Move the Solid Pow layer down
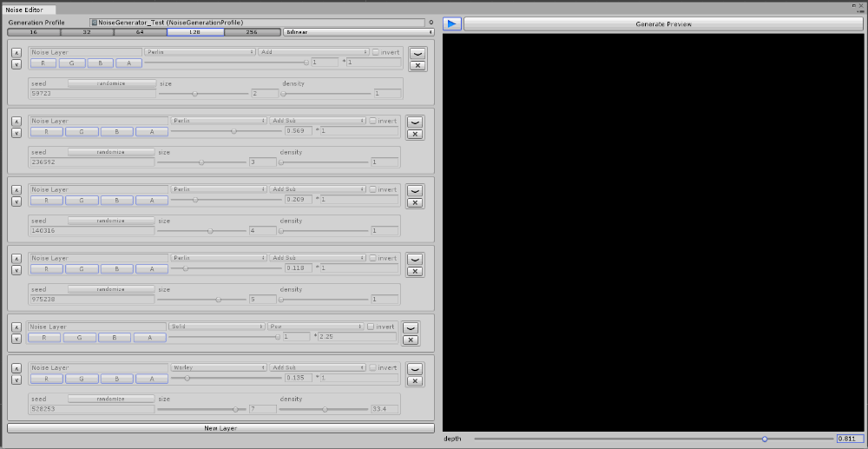868x449 pixels. [x=16, y=340]
